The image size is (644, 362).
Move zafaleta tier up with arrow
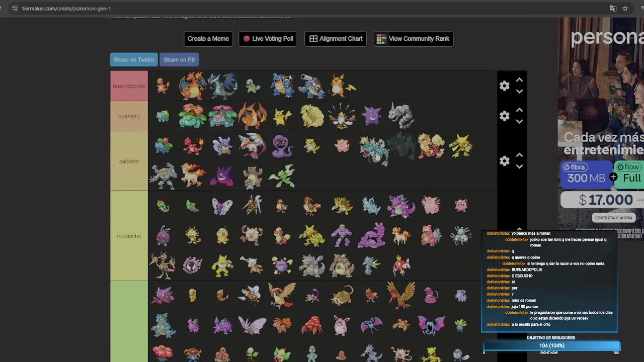[519, 155]
